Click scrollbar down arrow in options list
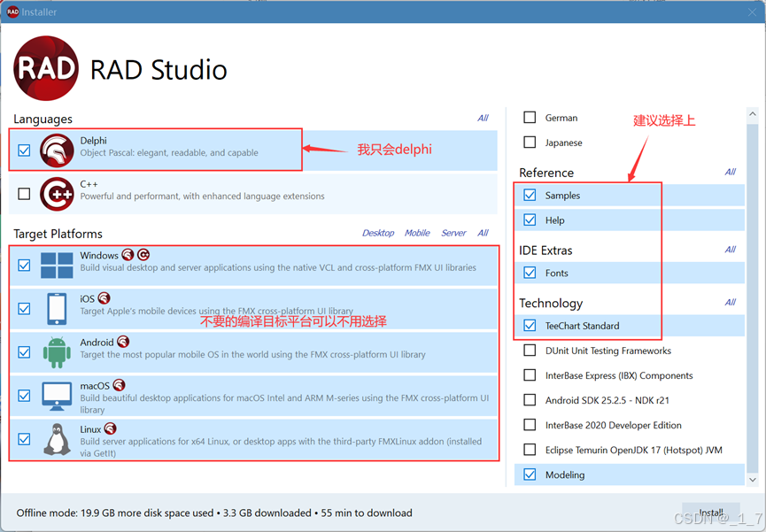The height and width of the screenshot is (532, 766). (753, 480)
